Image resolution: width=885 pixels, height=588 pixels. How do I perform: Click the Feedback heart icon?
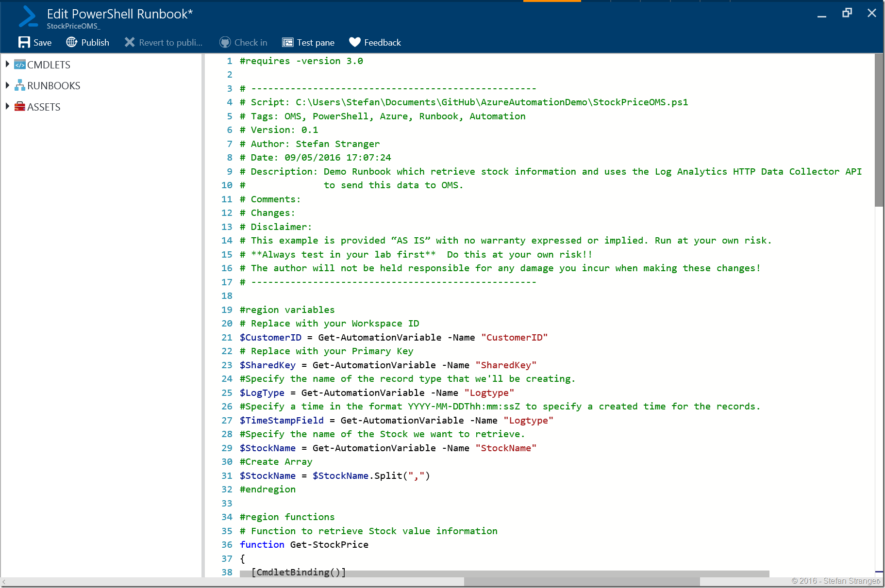coord(355,42)
